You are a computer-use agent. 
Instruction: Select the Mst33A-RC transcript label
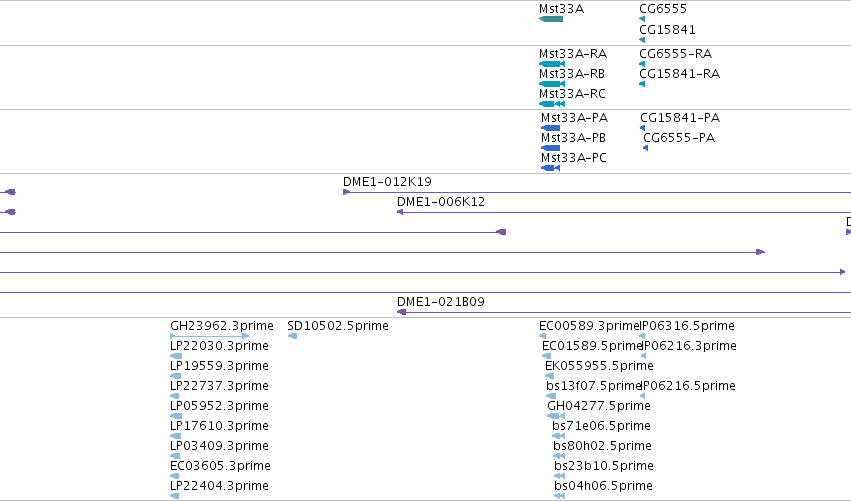[x=572, y=94]
